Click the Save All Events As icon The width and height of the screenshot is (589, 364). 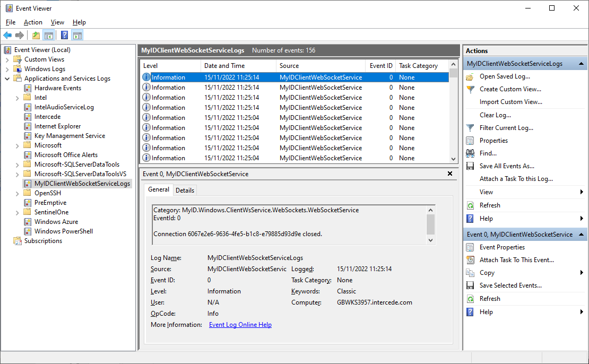click(x=470, y=166)
